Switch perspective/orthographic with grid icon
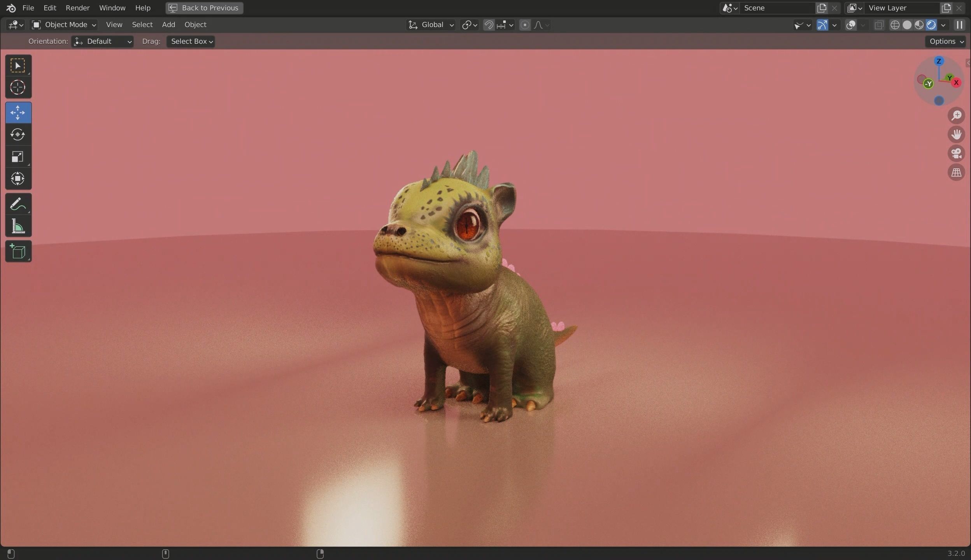971x560 pixels. (x=956, y=172)
